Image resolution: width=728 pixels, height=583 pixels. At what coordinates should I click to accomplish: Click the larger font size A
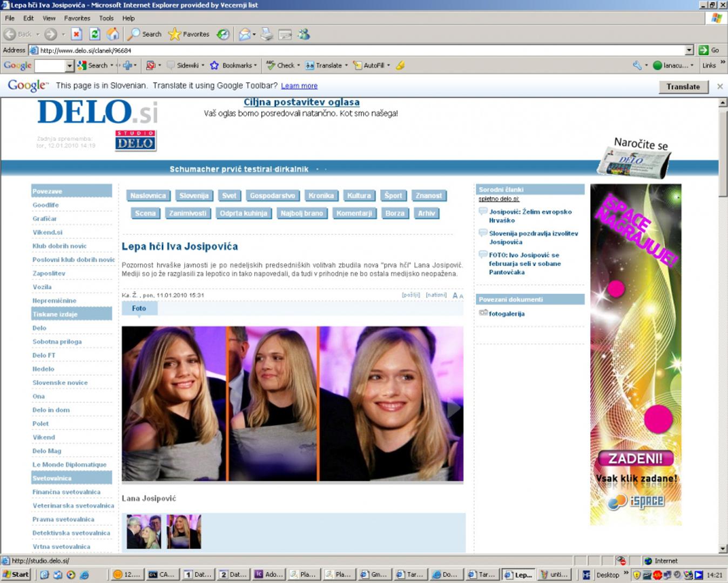[x=455, y=296]
